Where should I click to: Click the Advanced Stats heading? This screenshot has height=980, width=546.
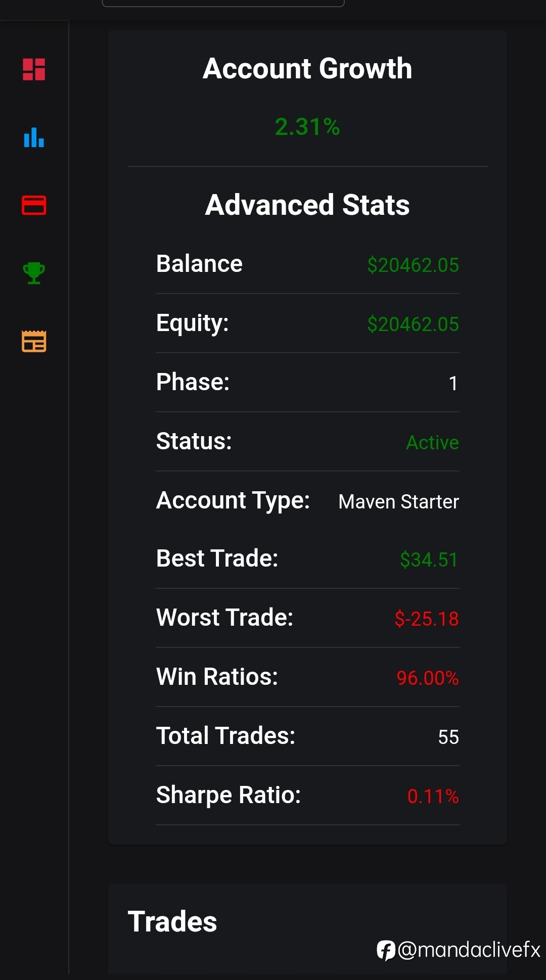(307, 205)
